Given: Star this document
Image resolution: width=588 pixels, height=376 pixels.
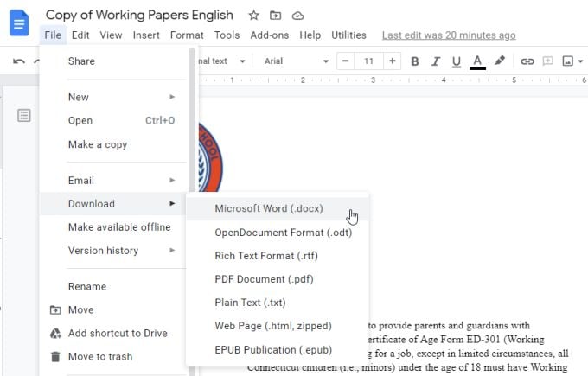Looking at the screenshot, I should pos(254,16).
